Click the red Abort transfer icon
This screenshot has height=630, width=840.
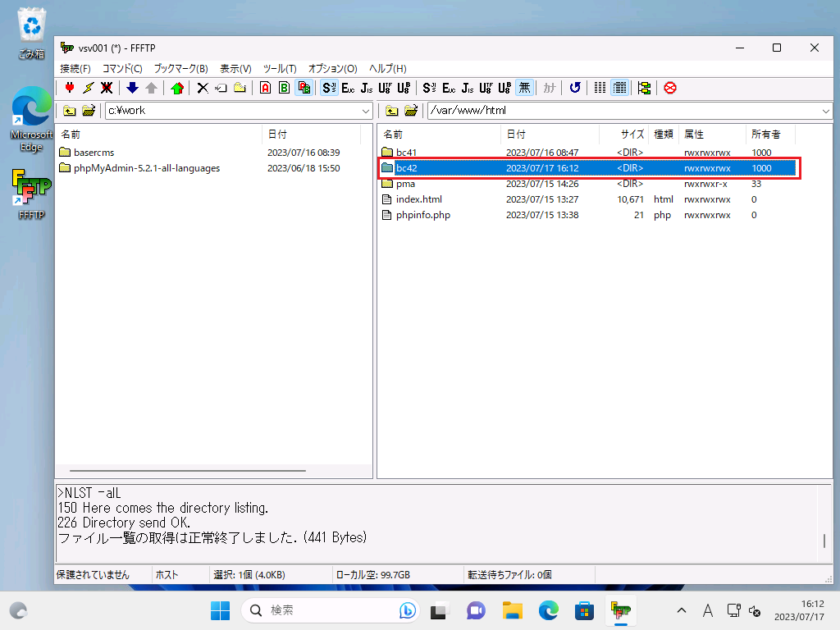[670, 88]
